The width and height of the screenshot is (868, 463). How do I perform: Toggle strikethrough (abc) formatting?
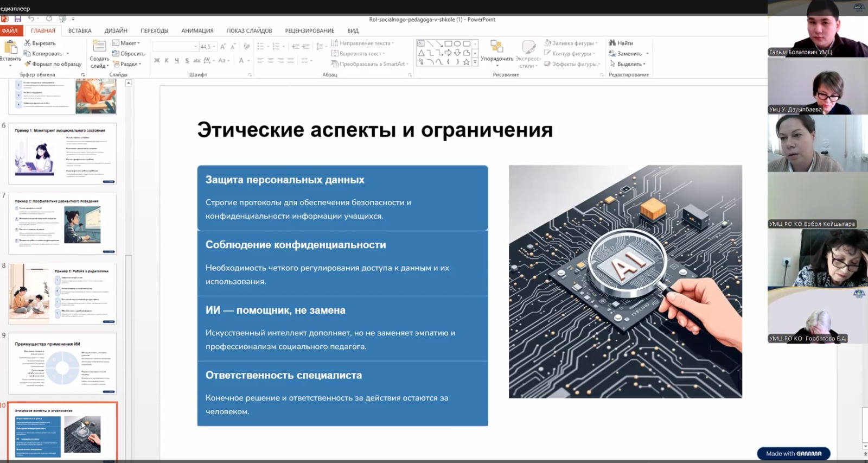pos(197,61)
